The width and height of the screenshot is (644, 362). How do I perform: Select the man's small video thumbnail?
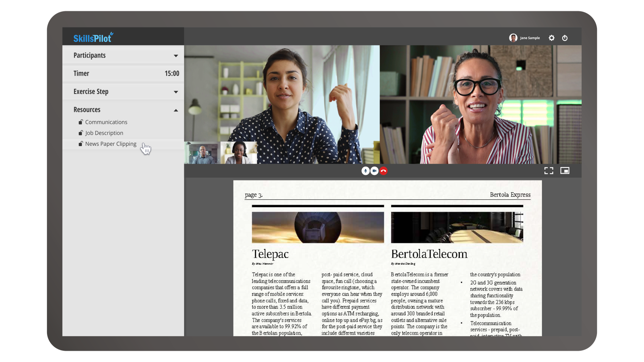point(202,153)
